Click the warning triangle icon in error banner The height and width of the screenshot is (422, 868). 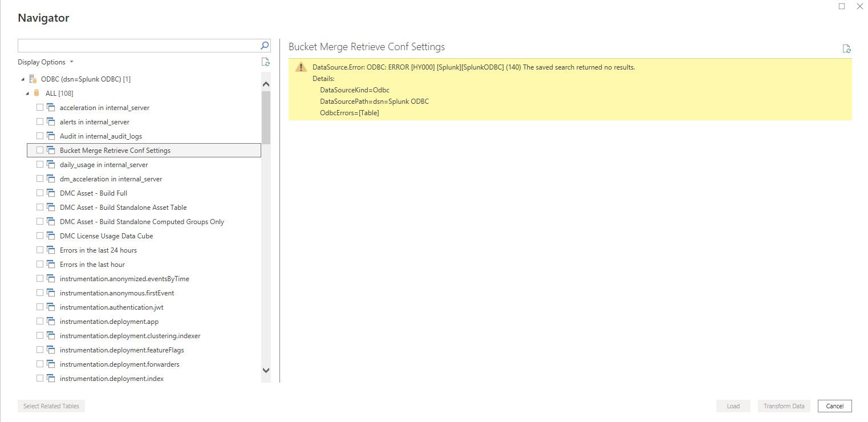pos(301,68)
